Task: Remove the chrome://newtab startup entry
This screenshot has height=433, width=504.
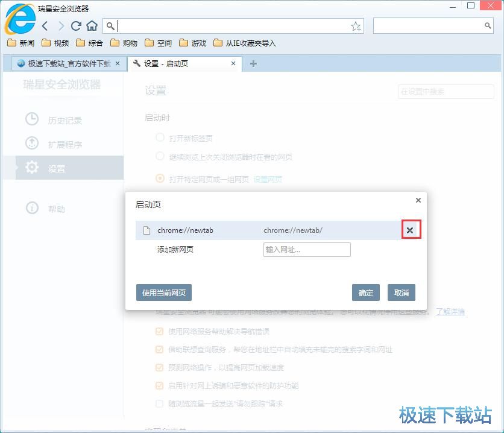Action: click(x=410, y=230)
